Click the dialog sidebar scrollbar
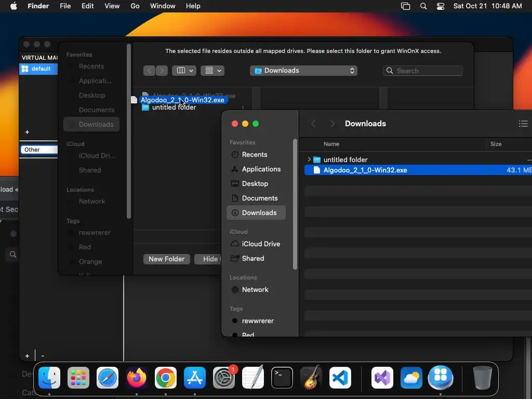Screen dimensions: 532x399 pyautogui.click(x=129, y=131)
